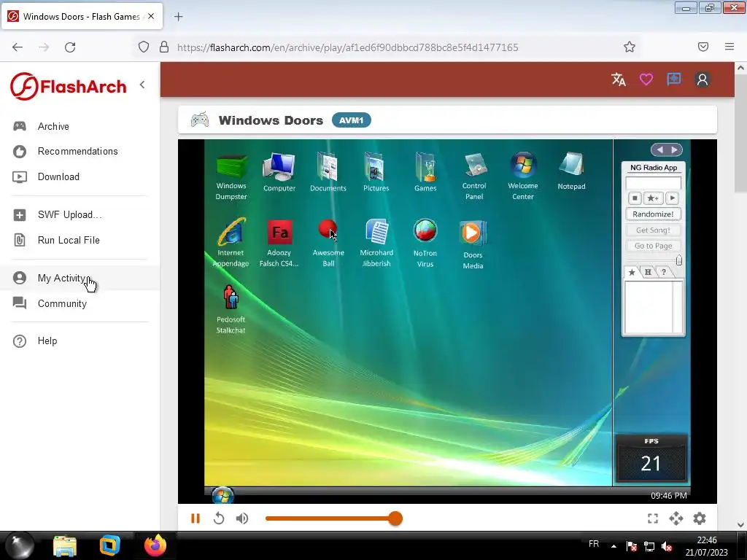Open the blue feedback chat icon

pyautogui.click(x=673, y=79)
